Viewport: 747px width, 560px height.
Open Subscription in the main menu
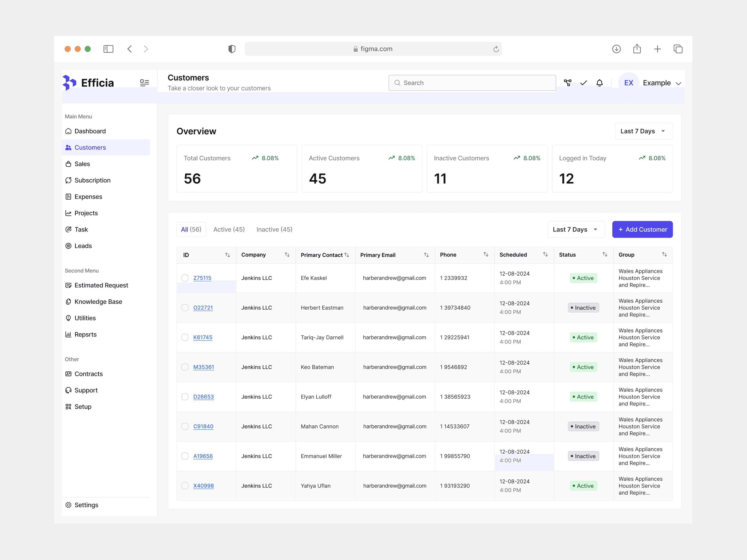pos(92,180)
